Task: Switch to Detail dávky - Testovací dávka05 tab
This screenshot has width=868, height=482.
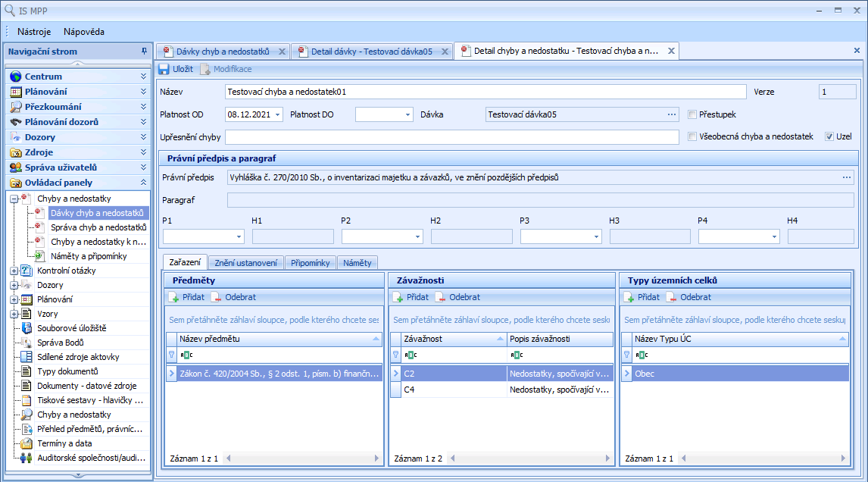Action: pyautogui.click(x=371, y=52)
